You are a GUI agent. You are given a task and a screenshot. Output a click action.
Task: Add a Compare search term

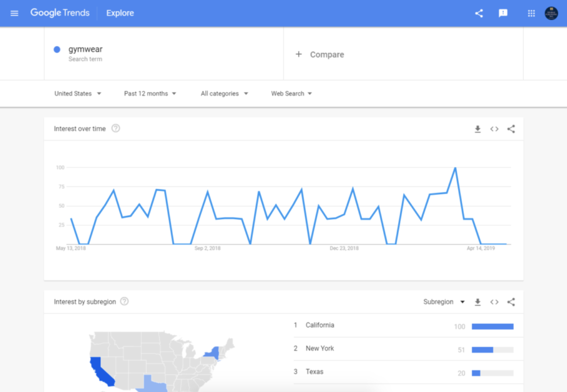tap(320, 54)
